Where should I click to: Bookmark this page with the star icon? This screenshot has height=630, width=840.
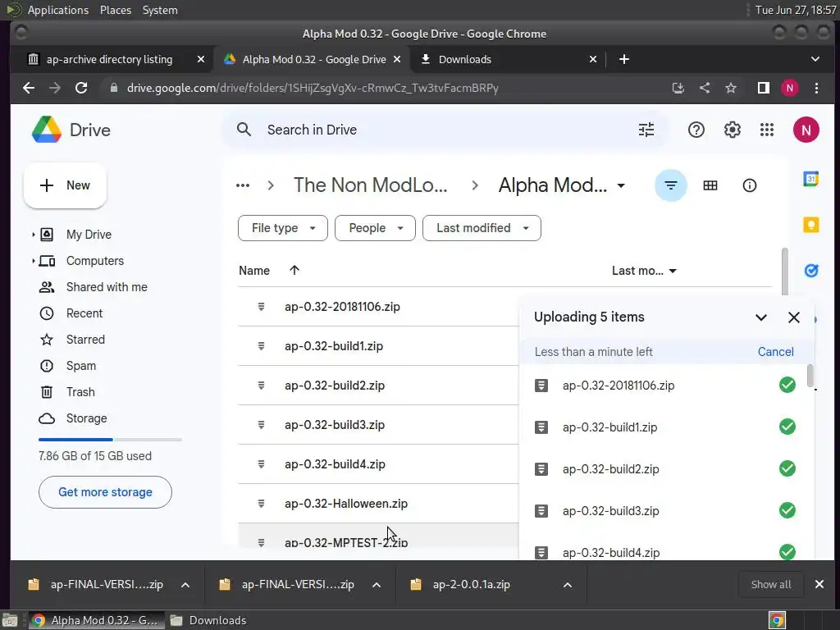click(x=731, y=88)
